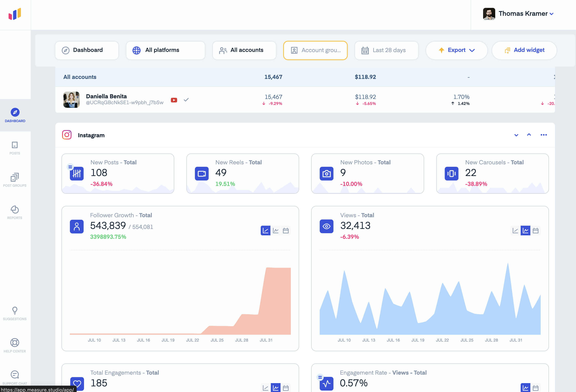Image resolution: width=576 pixels, height=392 pixels.
Task: Switch Follower Growth to cumulative line chart
Action: [265, 231]
